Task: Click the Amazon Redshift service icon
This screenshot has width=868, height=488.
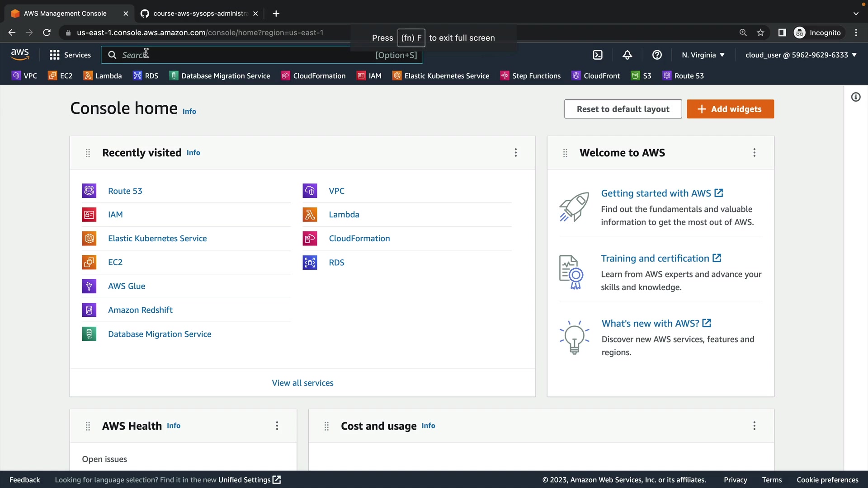Action: (89, 310)
